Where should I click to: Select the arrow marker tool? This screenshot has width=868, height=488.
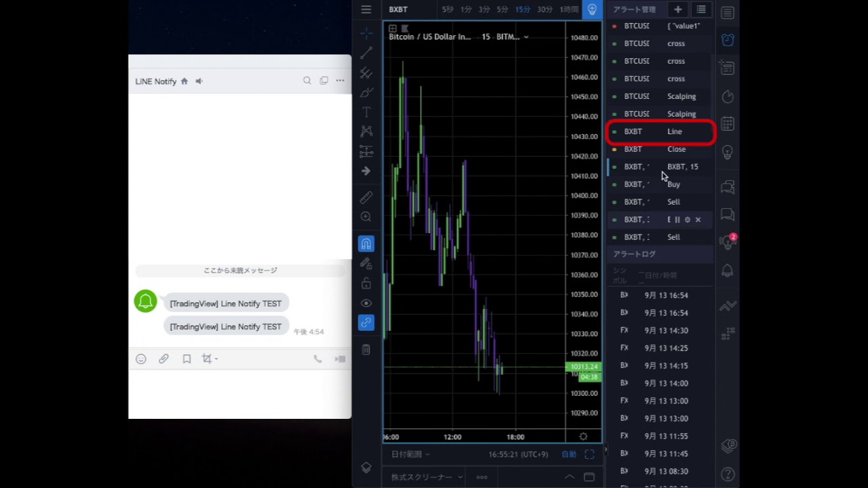click(366, 171)
